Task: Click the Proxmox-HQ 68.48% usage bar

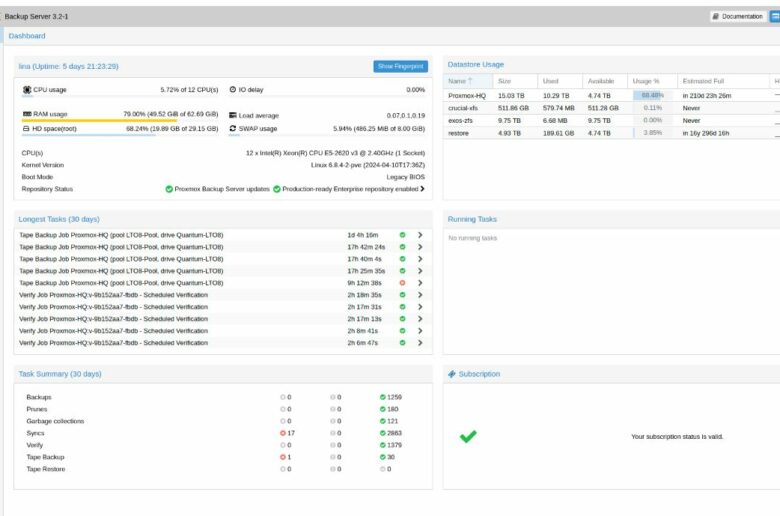Action: (x=652, y=95)
